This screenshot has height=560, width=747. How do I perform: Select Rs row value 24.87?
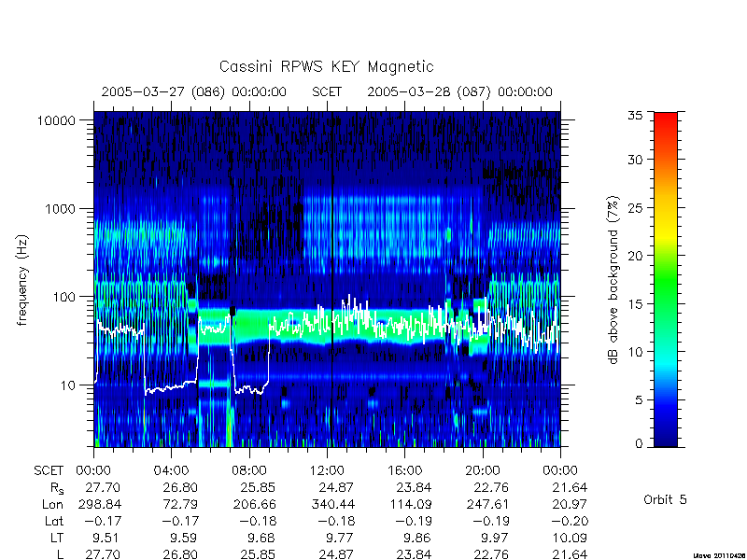click(335, 488)
